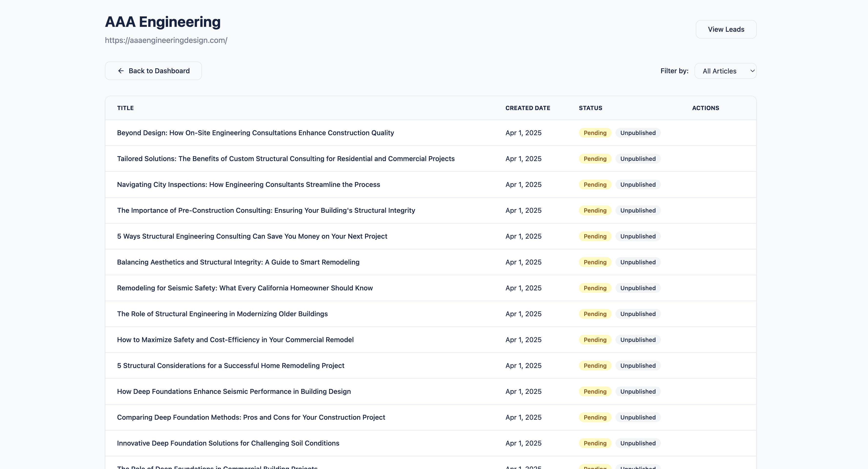868x469 pixels.
Task: Toggle the action switch for Beyond Design article
Action: [706, 133]
